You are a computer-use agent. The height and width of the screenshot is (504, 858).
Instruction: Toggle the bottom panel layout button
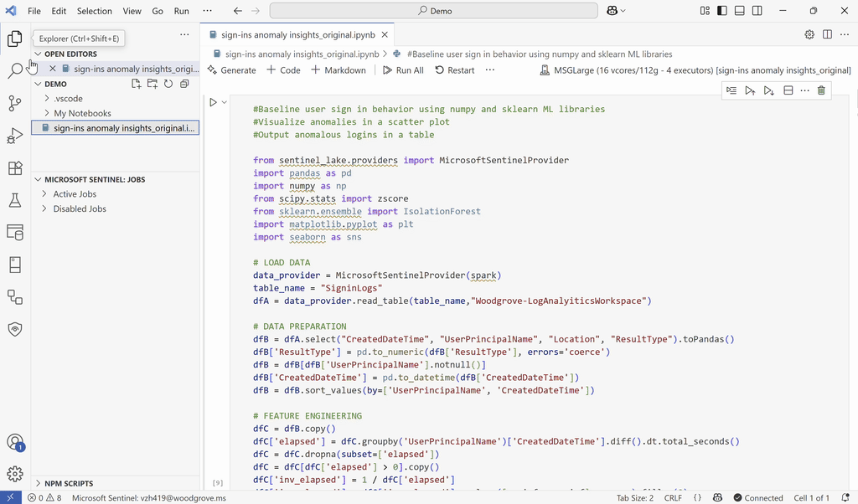coord(740,10)
